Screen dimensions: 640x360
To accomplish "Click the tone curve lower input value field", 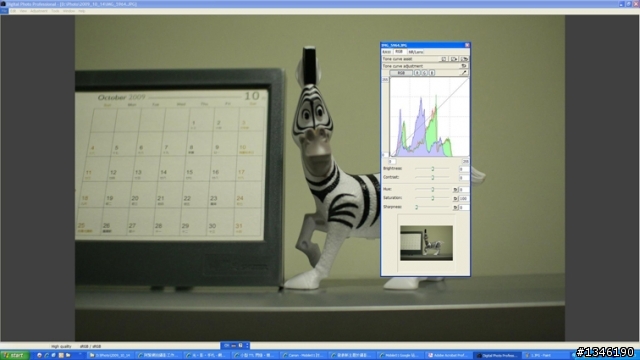I will point(392,162).
